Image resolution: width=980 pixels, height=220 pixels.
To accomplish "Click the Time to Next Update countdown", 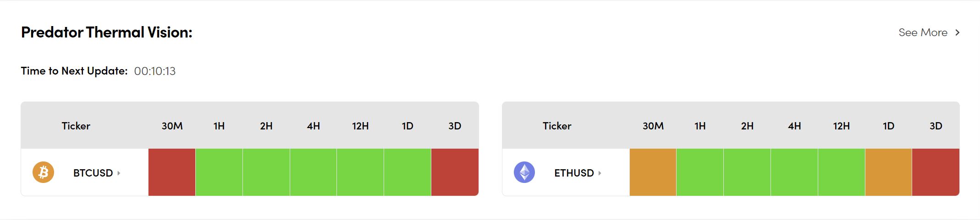I will point(155,71).
